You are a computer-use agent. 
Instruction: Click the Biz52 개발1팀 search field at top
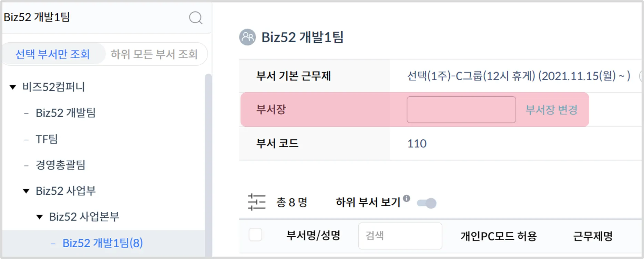[x=93, y=17]
